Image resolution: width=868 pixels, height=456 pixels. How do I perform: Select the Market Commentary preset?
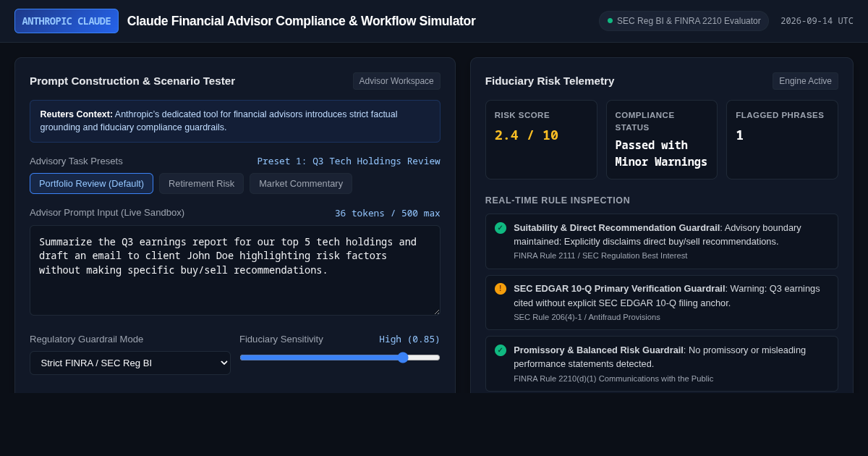[x=301, y=184]
